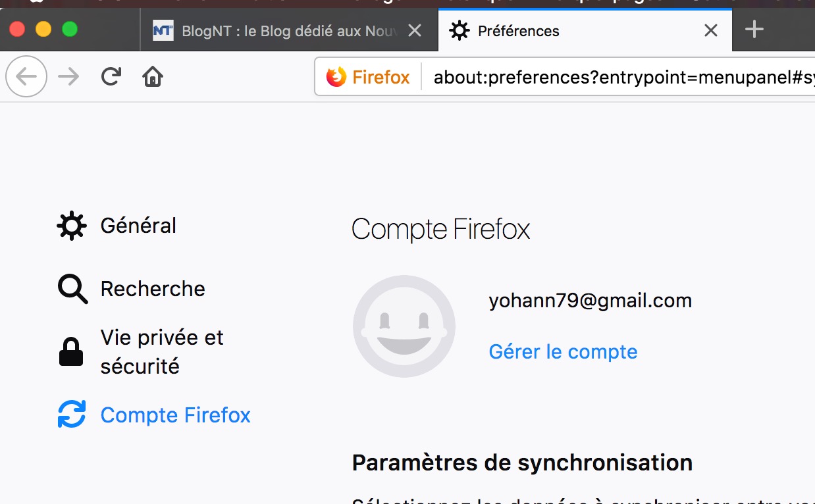Open the Général settings section

click(x=138, y=226)
